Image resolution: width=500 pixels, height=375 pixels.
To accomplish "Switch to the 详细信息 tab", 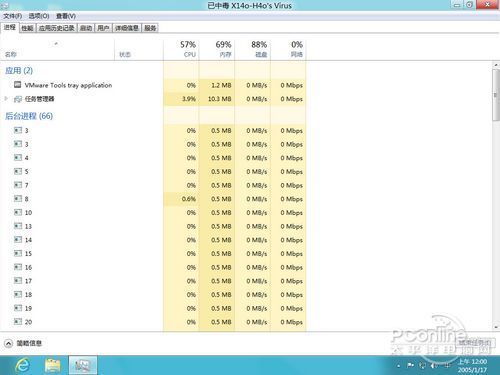I will [x=127, y=28].
